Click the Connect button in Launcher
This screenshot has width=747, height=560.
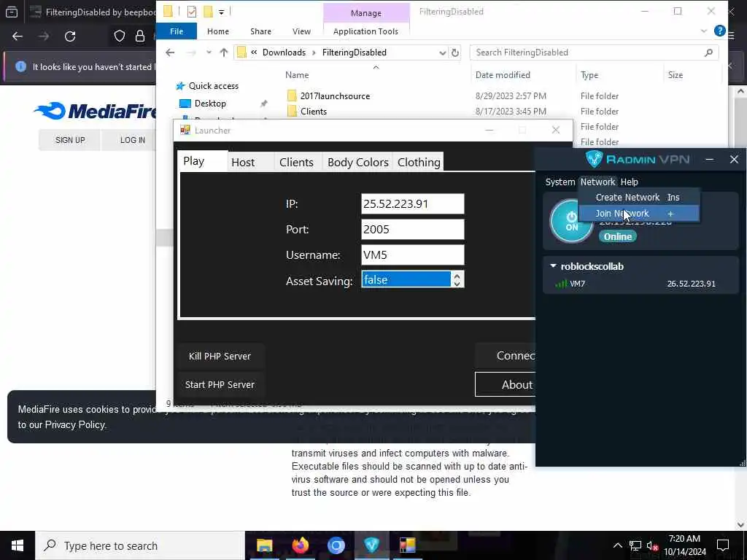click(x=506, y=356)
